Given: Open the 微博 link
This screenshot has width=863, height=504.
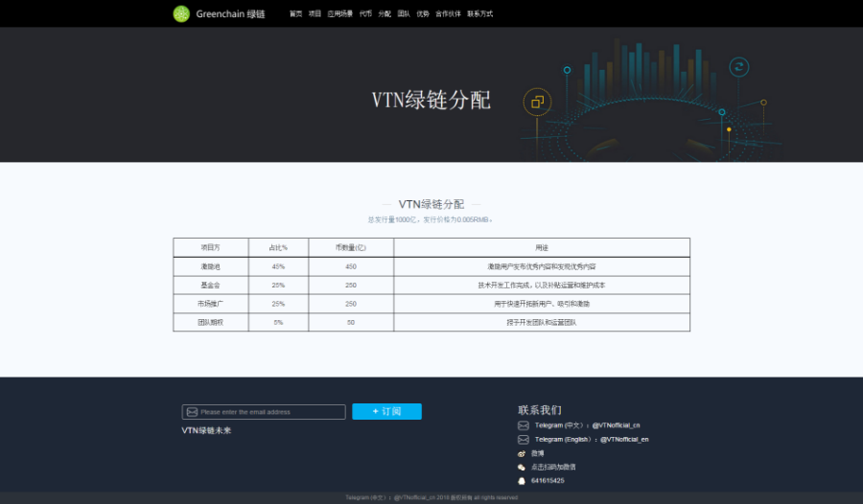Looking at the screenshot, I should click(538, 453).
